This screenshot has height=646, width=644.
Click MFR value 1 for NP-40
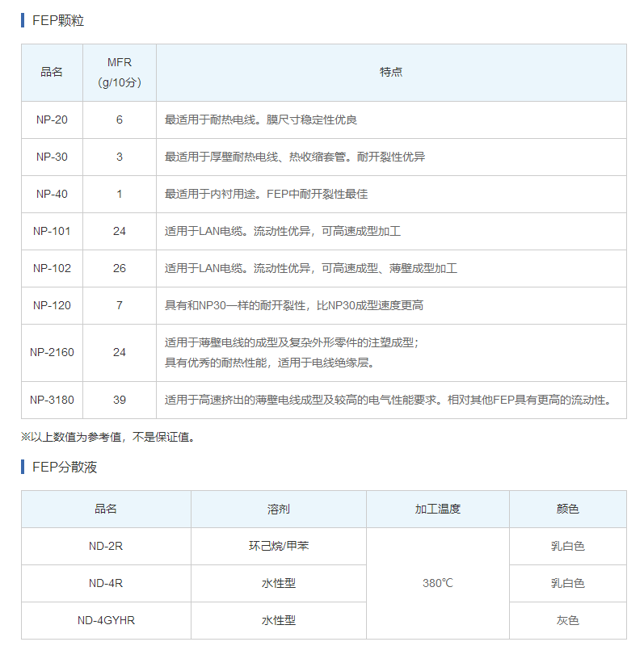pyautogui.click(x=120, y=194)
